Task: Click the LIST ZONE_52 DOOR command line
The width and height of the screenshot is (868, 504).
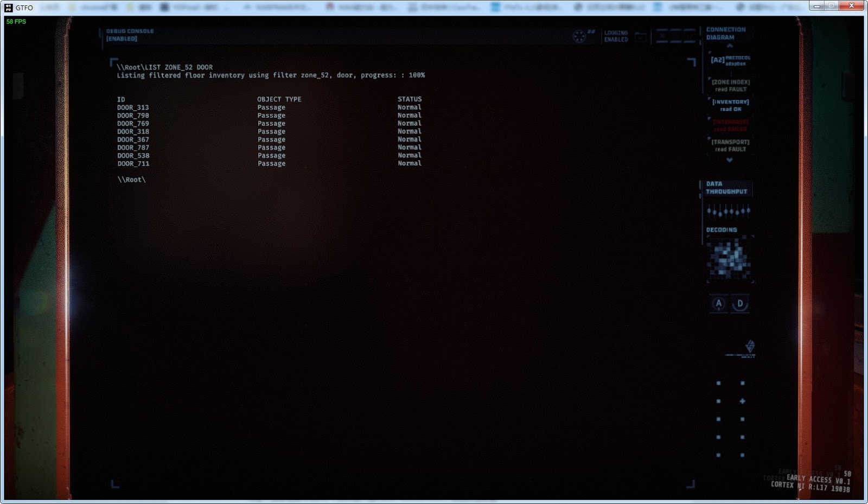Action: (x=165, y=67)
